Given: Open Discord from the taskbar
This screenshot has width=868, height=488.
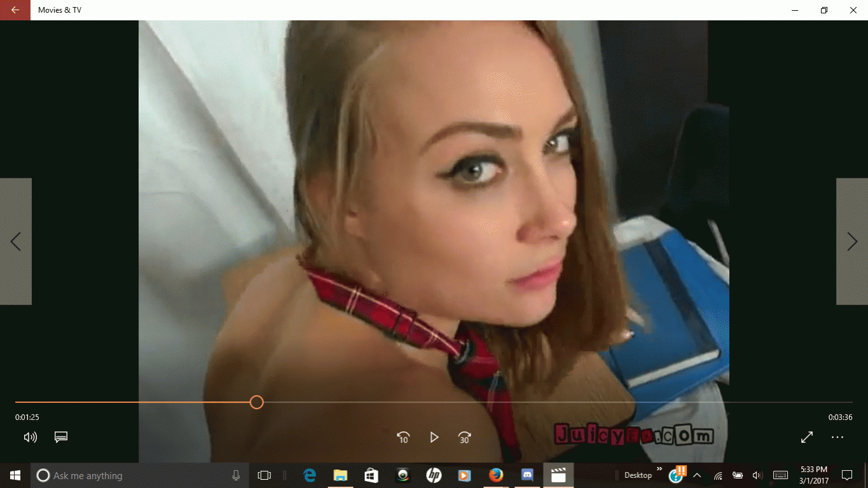Looking at the screenshot, I should (x=527, y=475).
